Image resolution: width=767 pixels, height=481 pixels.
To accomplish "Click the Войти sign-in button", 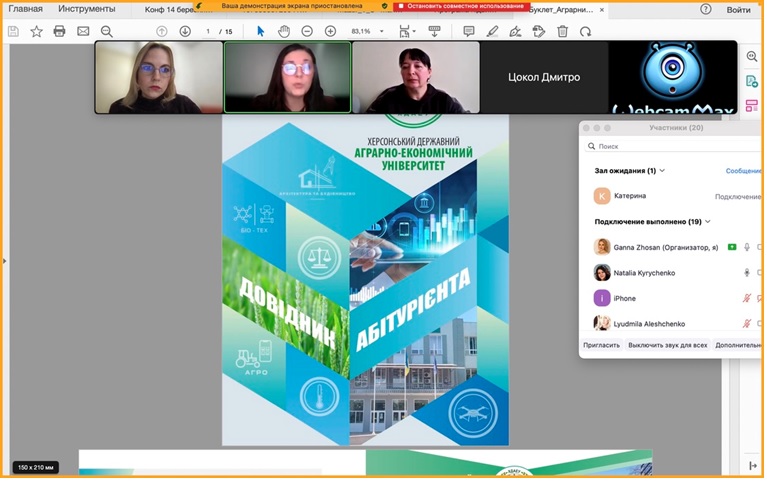I will (738, 9).
